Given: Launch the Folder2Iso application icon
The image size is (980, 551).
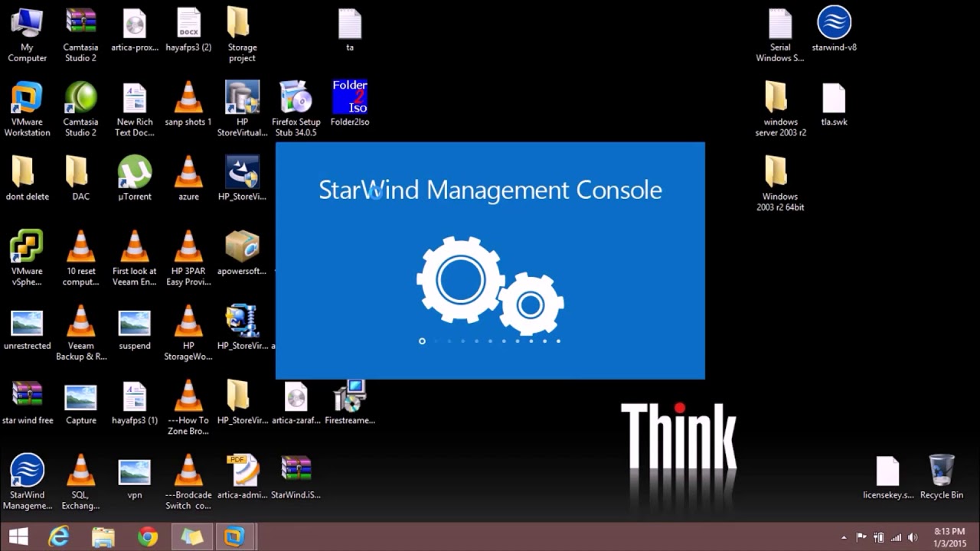Looking at the screenshot, I should [350, 105].
